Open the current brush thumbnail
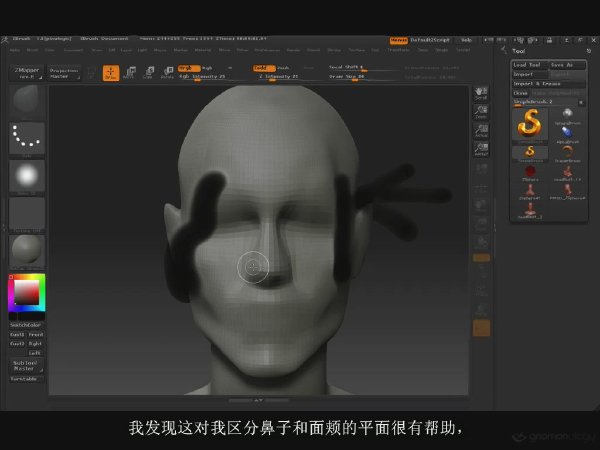This screenshot has height=450, width=600. click(x=27, y=101)
